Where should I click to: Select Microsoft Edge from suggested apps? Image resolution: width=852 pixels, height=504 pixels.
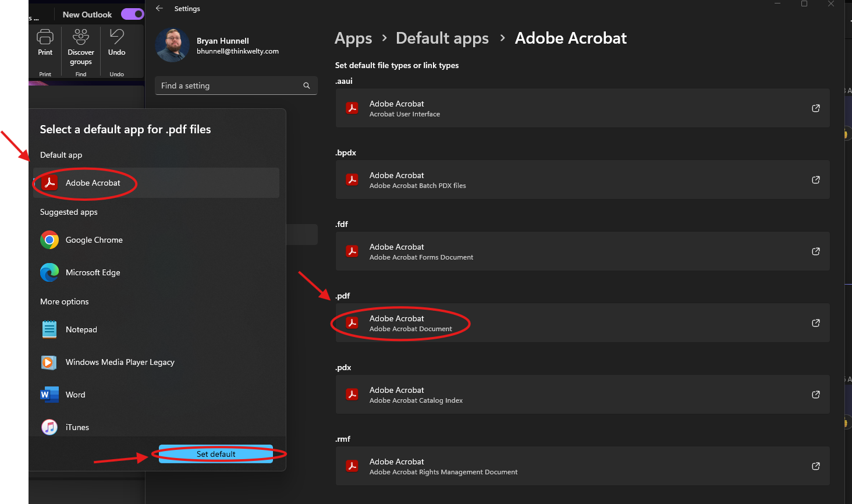(x=92, y=272)
